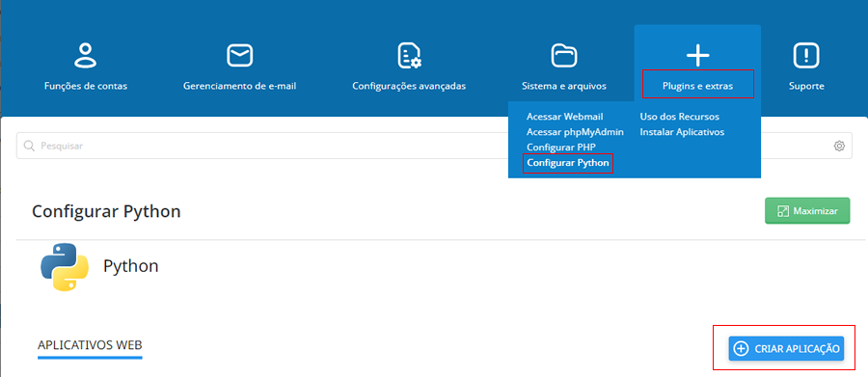Image resolution: width=868 pixels, height=377 pixels.
Task: Select Configurar Python in the dropdown menu
Action: click(x=568, y=163)
